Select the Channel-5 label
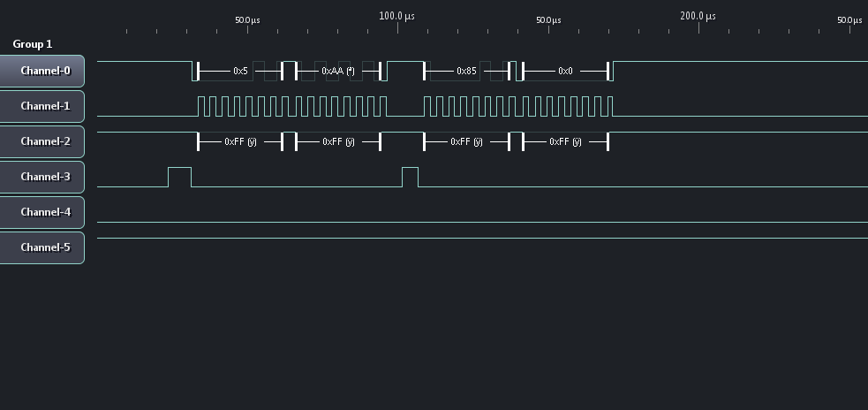The width and height of the screenshot is (868, 410). tap(42, 247)
